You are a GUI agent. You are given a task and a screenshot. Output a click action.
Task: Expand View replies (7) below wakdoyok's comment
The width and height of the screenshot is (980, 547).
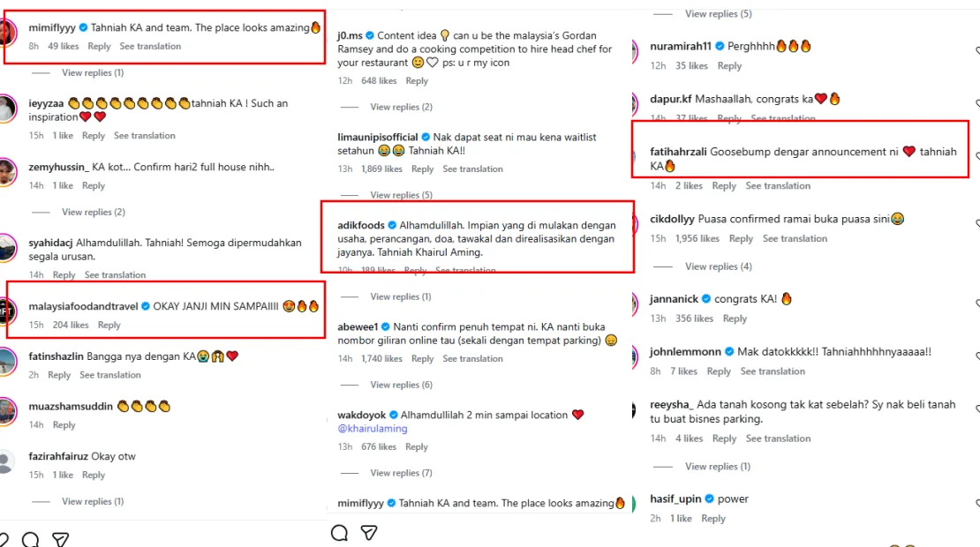click(x=401, y=473)
